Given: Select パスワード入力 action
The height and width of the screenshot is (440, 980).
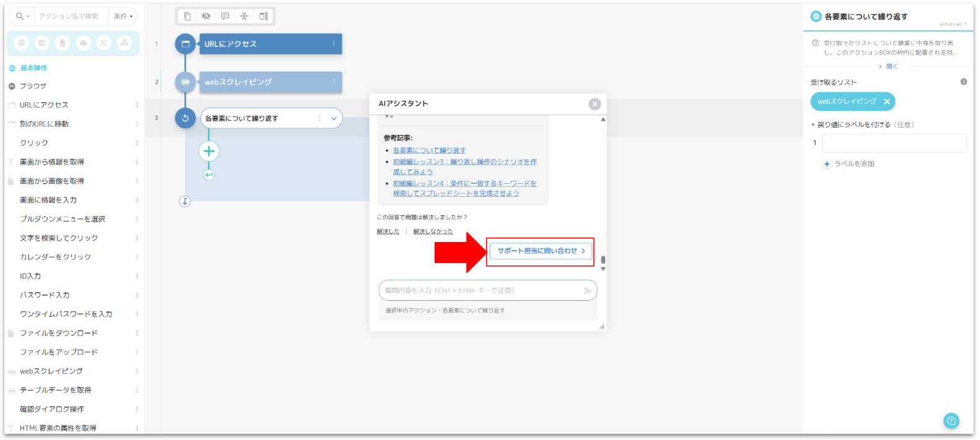Looking at the screenshot, I should click(45, 295).
